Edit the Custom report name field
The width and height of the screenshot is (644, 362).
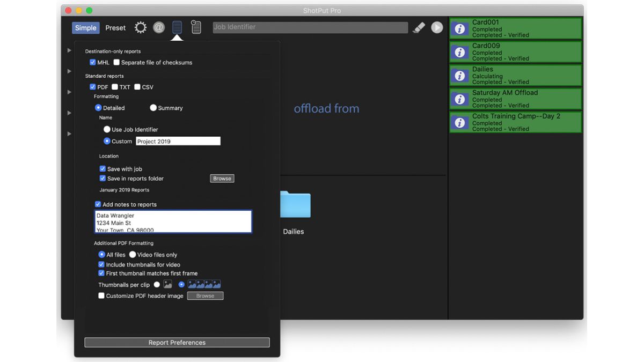coord(178,141)
